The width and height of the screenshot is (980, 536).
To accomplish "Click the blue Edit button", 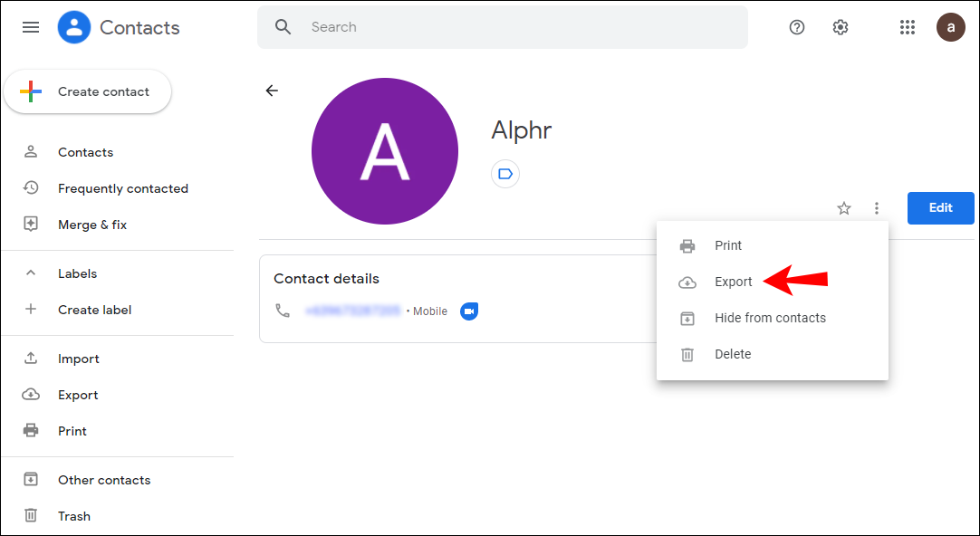I will [940, 208].
